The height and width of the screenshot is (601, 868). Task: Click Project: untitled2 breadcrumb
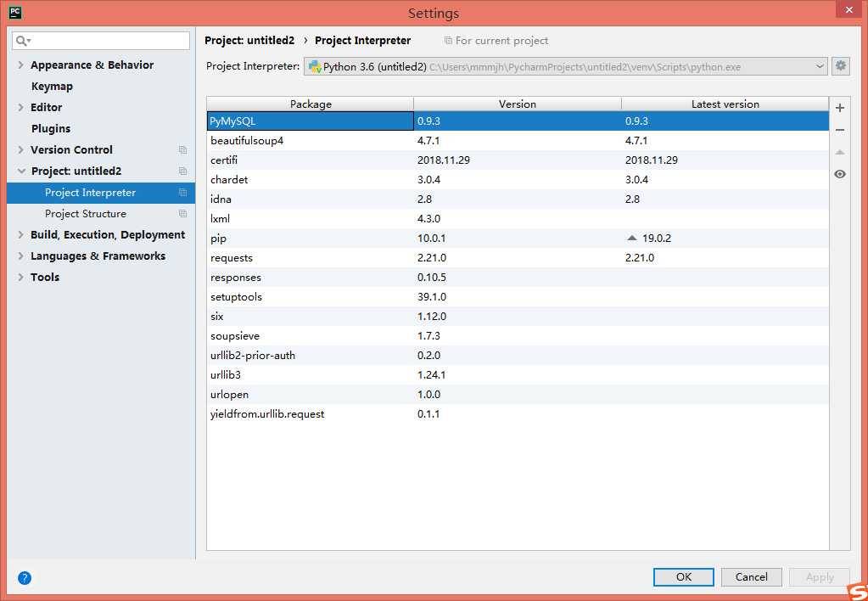tap(249, 41)
